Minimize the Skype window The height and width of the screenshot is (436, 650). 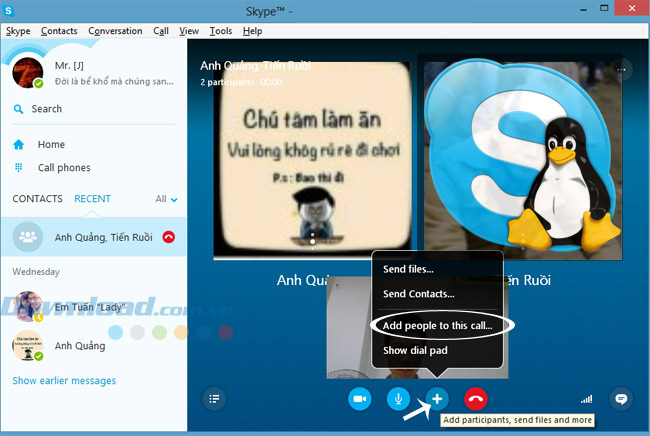coord(583,9)
